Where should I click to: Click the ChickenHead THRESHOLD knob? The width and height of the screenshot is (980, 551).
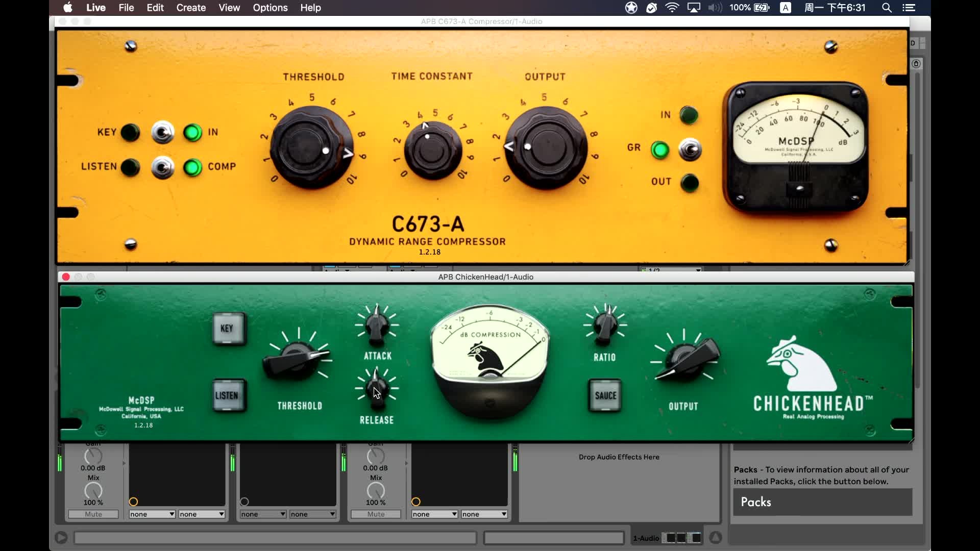pos(298,360)
